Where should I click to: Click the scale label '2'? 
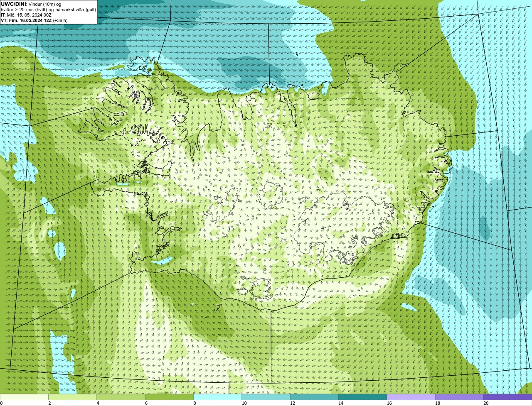click(49, 403)
